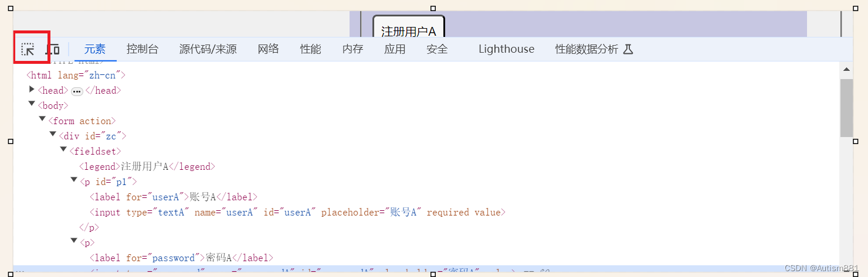Click the Elements panel vertical scrollbar thumb

(x=846, y=107)
